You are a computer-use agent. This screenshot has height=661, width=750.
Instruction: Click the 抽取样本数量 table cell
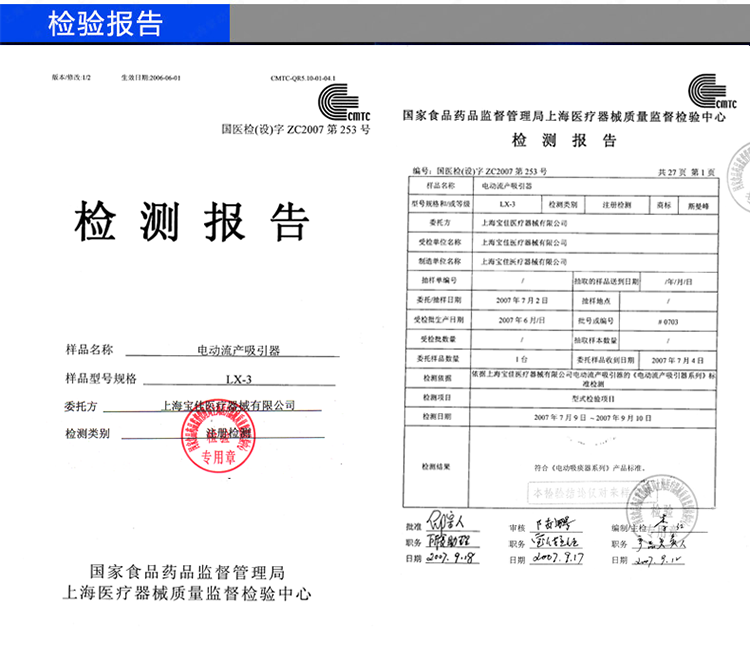click(x=596, y=341)
